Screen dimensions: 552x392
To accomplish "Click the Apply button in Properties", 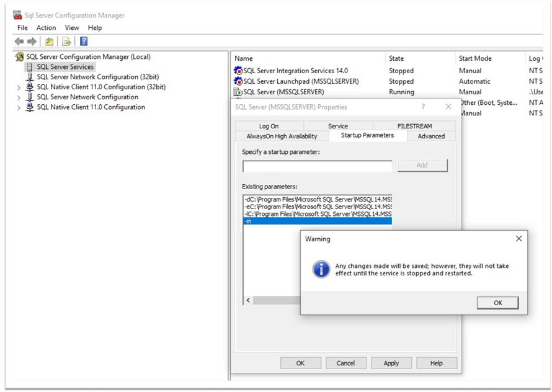I will click(x=391, y=363).
